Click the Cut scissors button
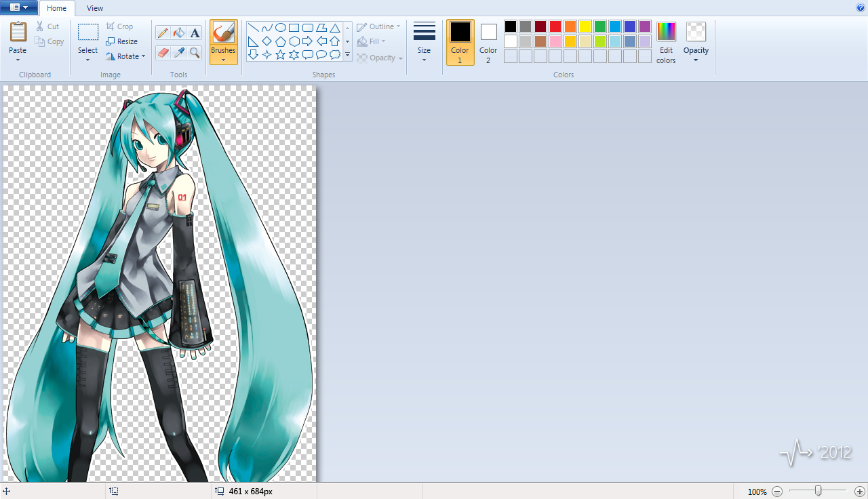The width and height of the screenshot is (868, 499). click(47, 26)
